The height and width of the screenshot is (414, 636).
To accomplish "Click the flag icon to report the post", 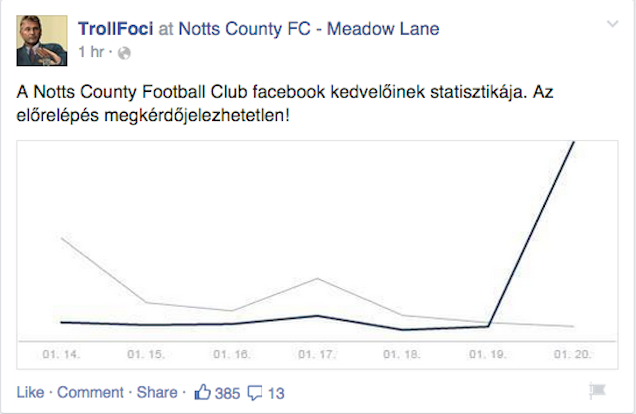I will click(598, 392).
